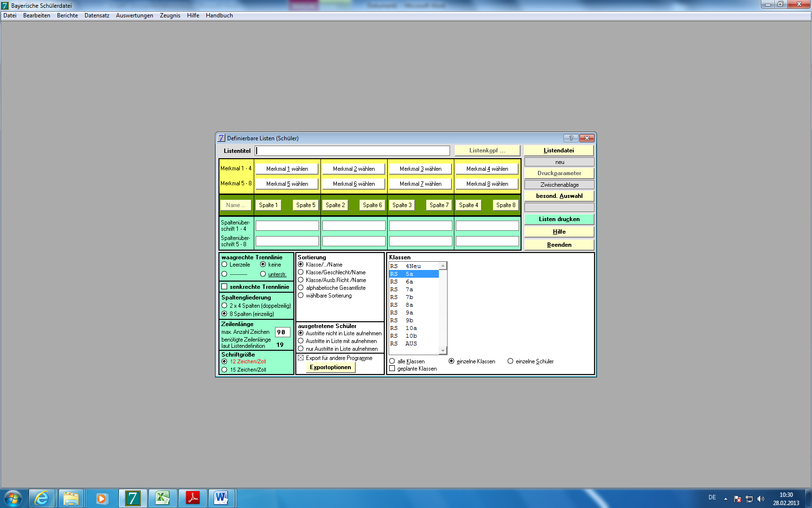Image resolution: width=812 pixels, height=508 pixels.
Task: Select einzelne Schüler radio button
Action: point(510,361)
